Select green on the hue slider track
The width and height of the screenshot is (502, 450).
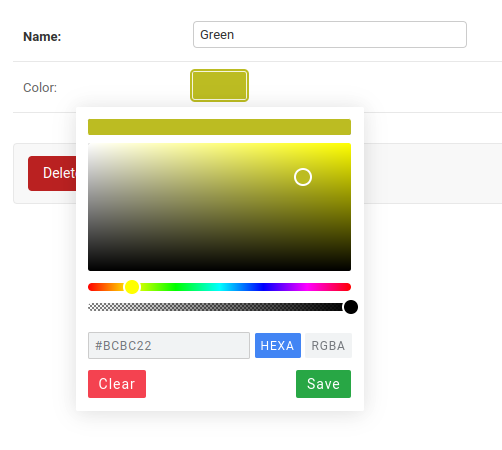[x=176, y=287]
